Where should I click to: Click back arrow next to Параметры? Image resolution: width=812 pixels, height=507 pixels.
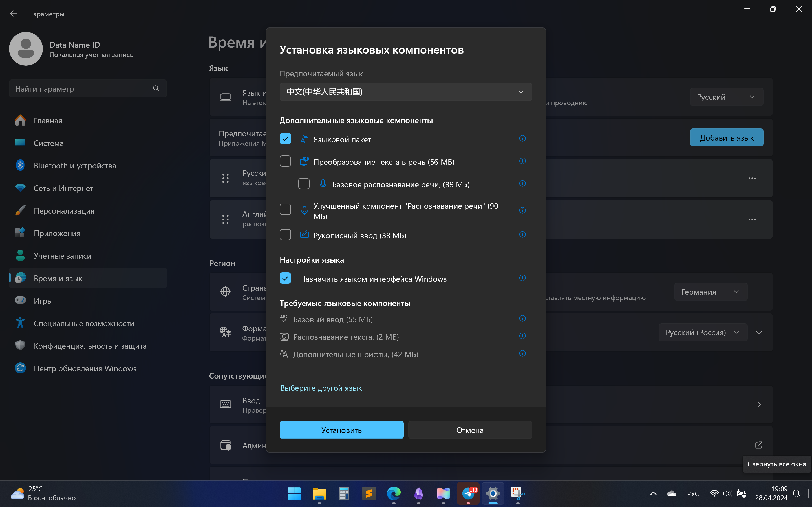[x=14, y=14]
